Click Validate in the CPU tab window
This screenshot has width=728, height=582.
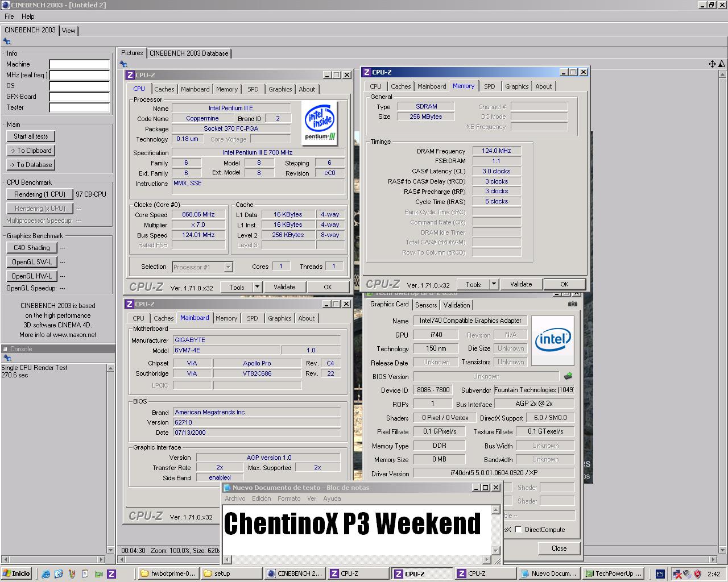pos(284,287)
